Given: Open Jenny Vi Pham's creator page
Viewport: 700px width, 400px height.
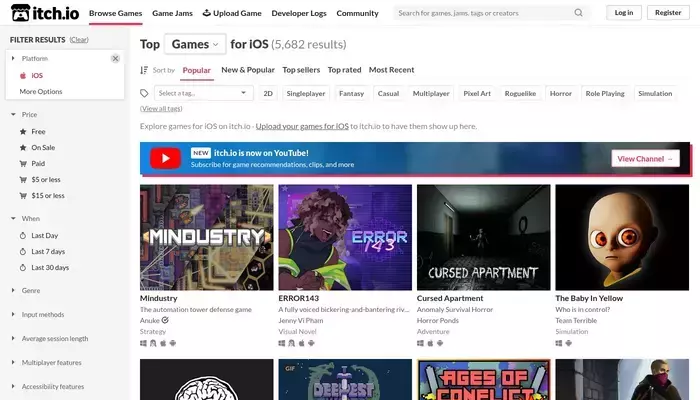Looking at the screenshot, I should click(x=301, y=321).
